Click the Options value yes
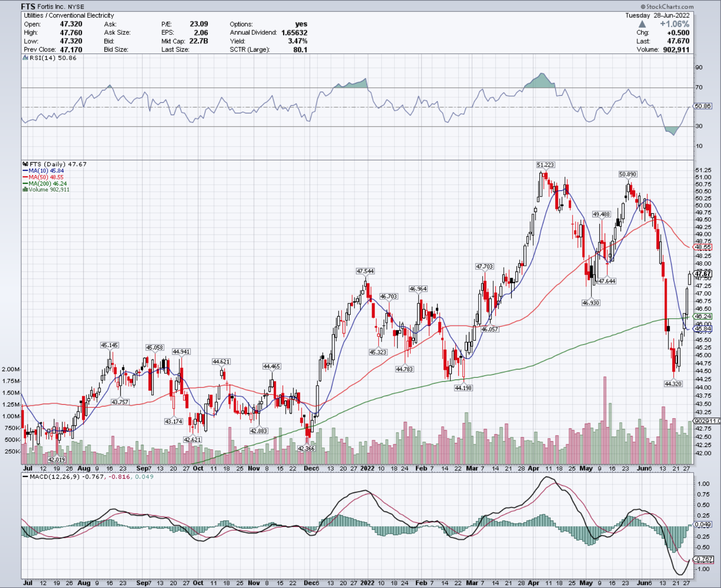The image size is (721, 588). 301,24
